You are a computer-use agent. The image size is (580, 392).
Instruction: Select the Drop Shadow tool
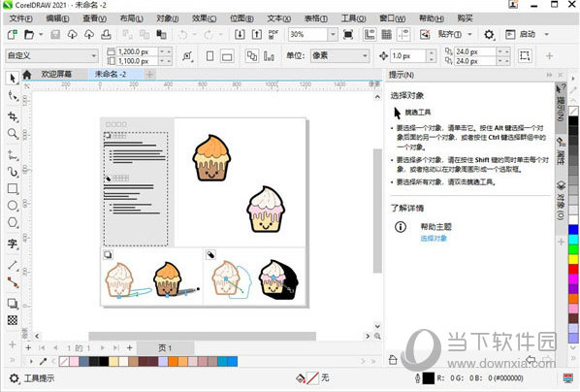pos(13,303)
